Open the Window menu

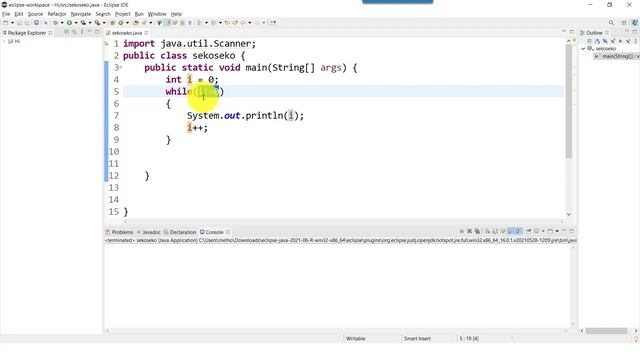[x=157, y=14]
